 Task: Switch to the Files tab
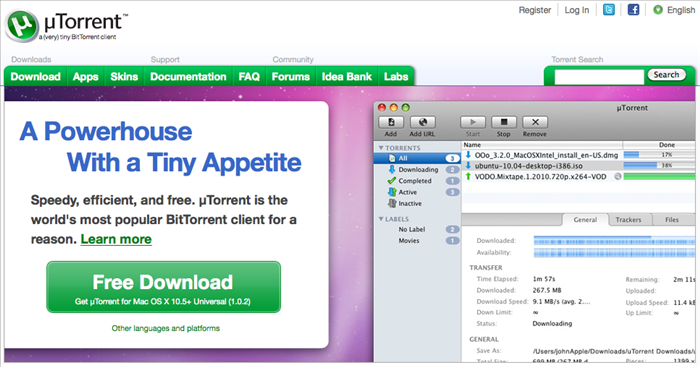pos(672,220)
